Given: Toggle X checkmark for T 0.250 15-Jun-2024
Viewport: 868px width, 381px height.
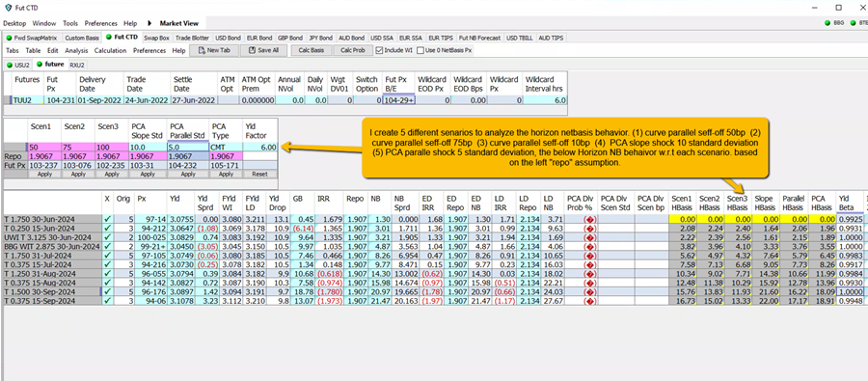Looking at the screenshot, I should pos(108,228).
